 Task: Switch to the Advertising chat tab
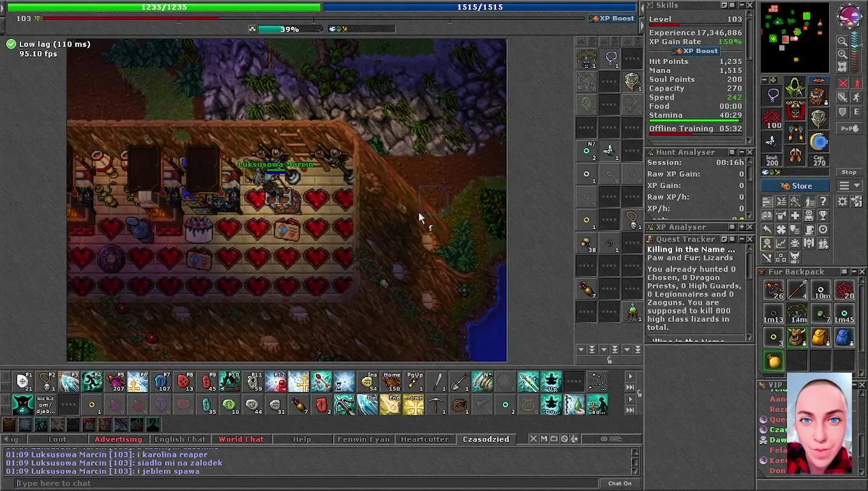click(x=118, y=439)
